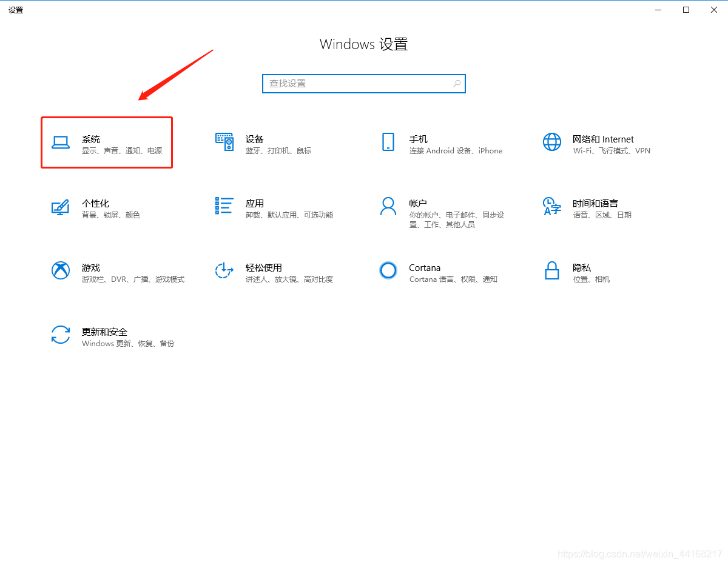Image resolution: width=728 pixels, height=565 pixels.
Task: Click the person icon for 帐户
Action: pyautogui.click(x=388, y=206)
